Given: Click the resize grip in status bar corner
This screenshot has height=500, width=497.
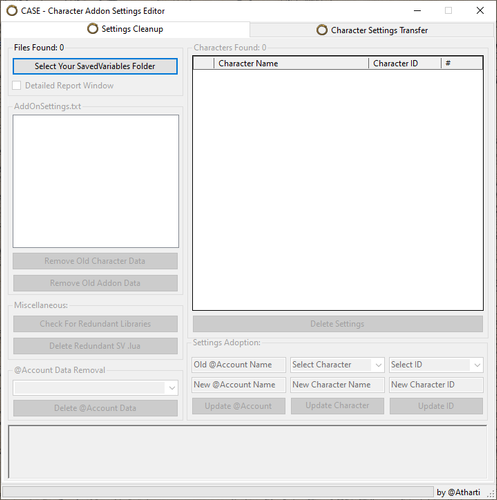Looking at the screenshot, I should pyautogui.click(x=491, y=494).
